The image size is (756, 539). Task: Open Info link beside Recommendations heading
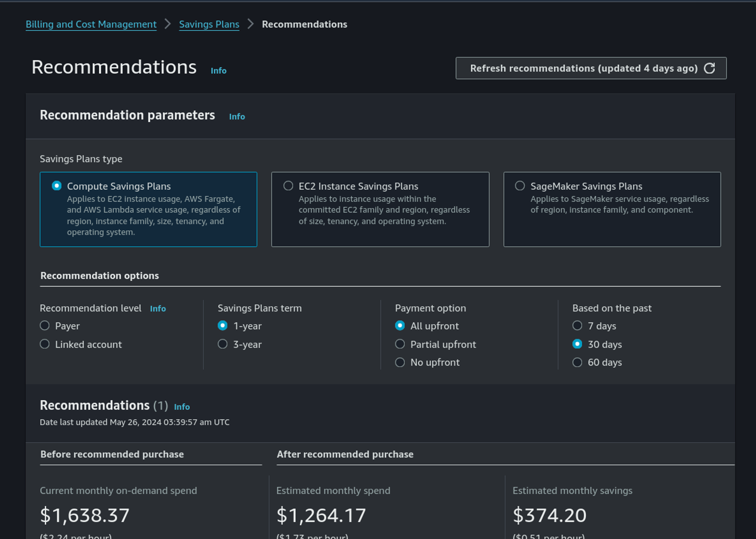218,71
